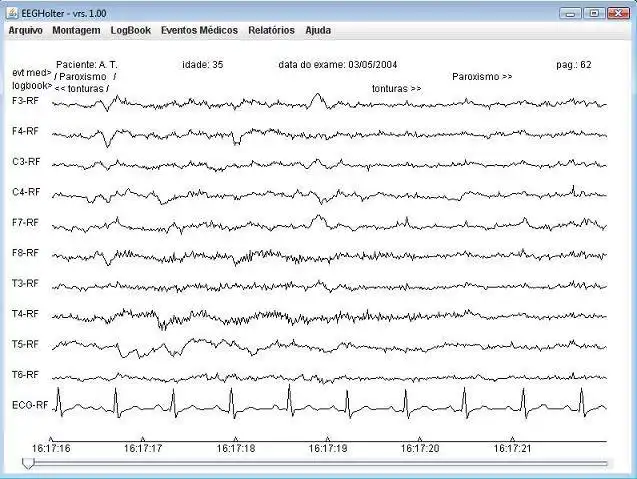This screenshot has width=637, height=479.
Task: Click the page slider thumb at bottom
Action: pyautogui.click(x=28, y=463)
